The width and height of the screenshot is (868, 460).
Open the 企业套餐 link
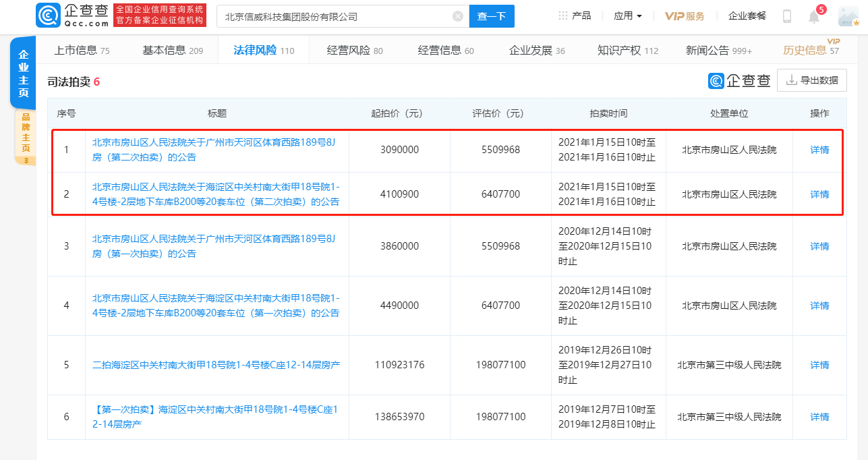click(x=747, y=16)
